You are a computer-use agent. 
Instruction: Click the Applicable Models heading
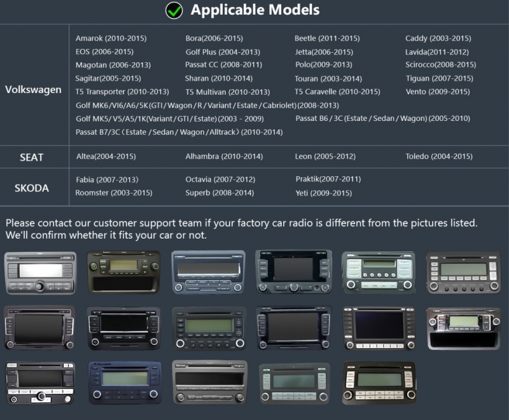point(255,10)
